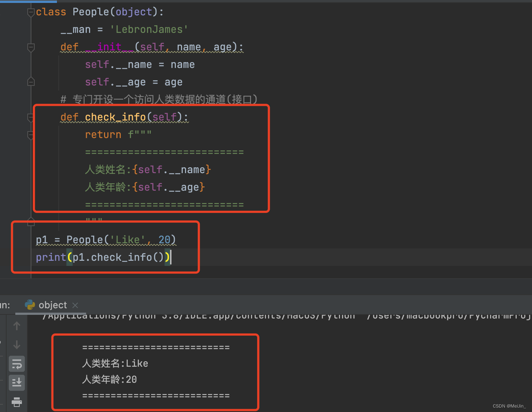Click 'LebronJames' string in code
This screenshot has height=412, width=532.
(149, 30)
